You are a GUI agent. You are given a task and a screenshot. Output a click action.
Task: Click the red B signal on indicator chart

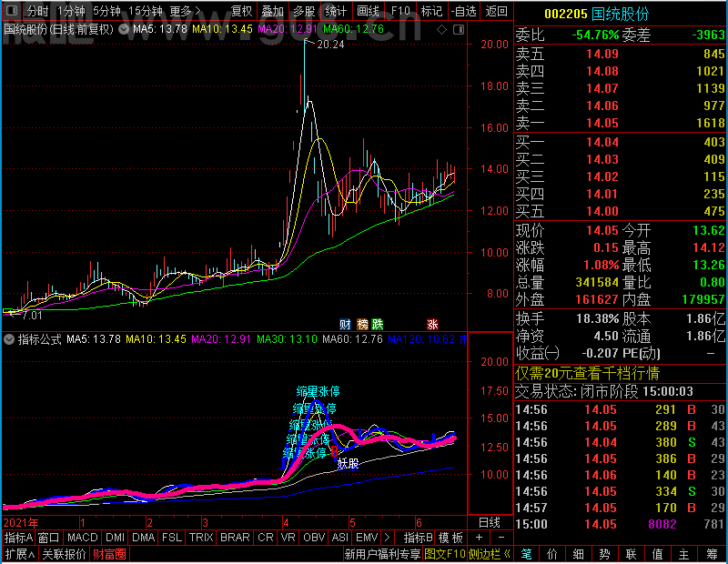point(334,451)
